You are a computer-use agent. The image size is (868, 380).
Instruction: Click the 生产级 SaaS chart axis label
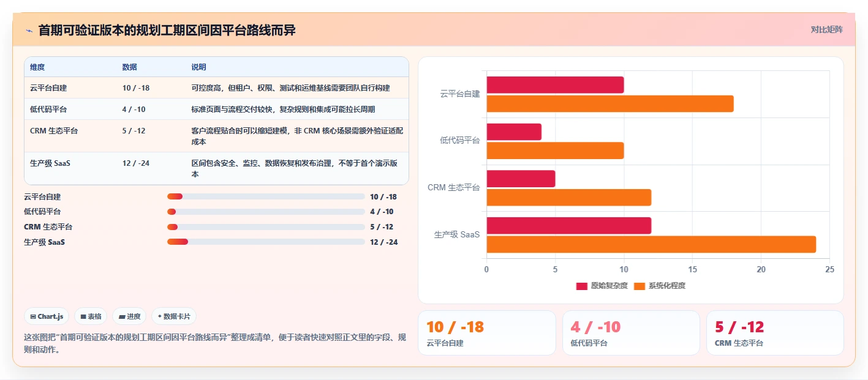457,235
